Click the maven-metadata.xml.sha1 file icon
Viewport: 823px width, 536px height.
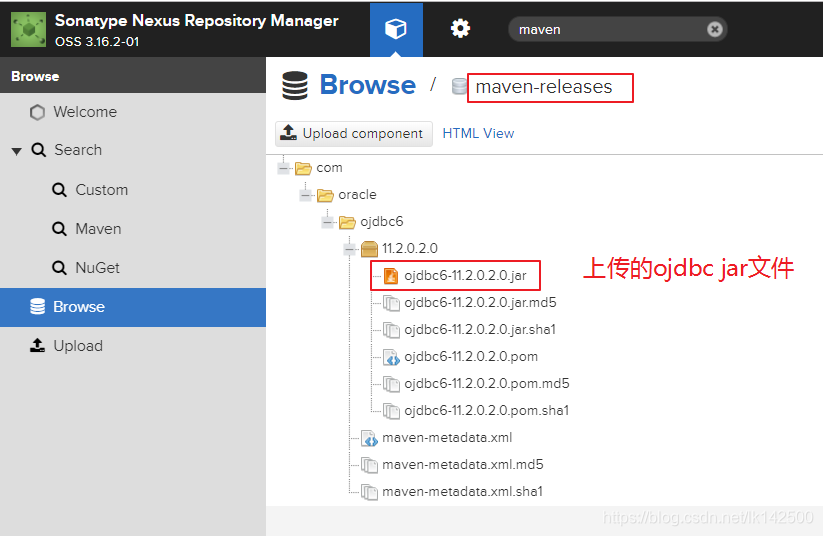click(369, 492)
